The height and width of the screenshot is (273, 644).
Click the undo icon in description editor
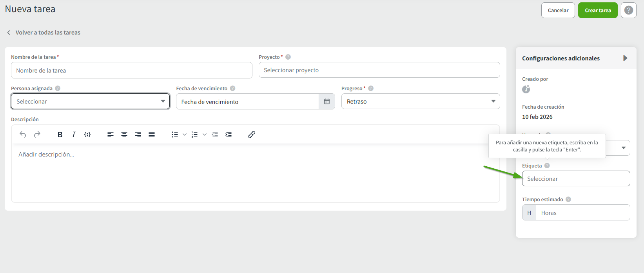coord(23,135)
